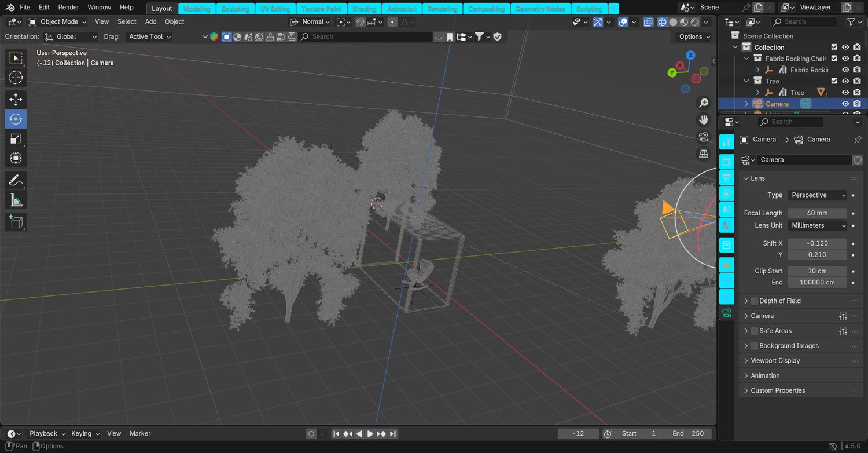This screenshot has height=453, width=868.
Task: Enable the Background Images checkbox
Action: 754,346
